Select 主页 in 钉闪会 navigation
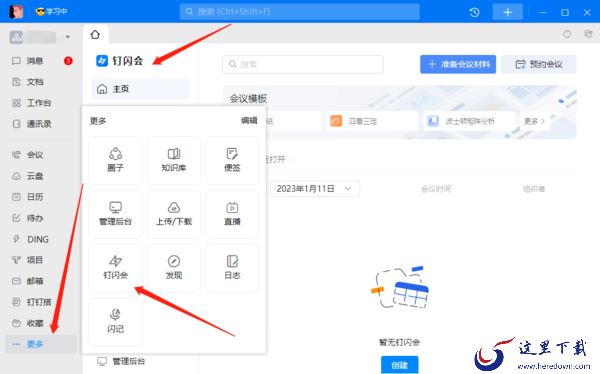The height and width of the screenshot is (374, 600). (x=140, y=89)
